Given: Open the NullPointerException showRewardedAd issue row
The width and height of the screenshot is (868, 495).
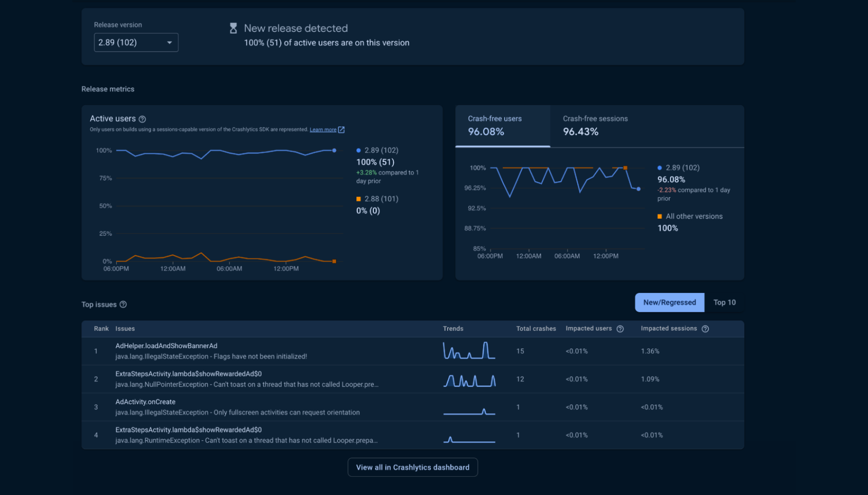Looking at the screenshot, I should (x=413, y=379).
